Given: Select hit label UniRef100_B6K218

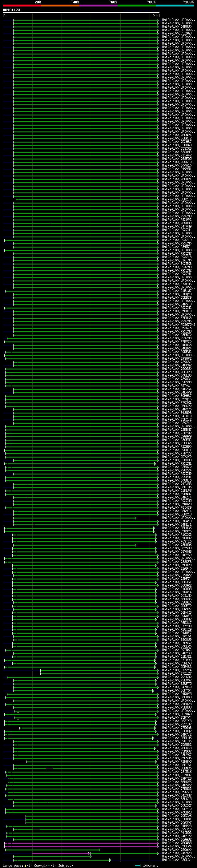Looking at the screenshot, I should coord(177,515).
